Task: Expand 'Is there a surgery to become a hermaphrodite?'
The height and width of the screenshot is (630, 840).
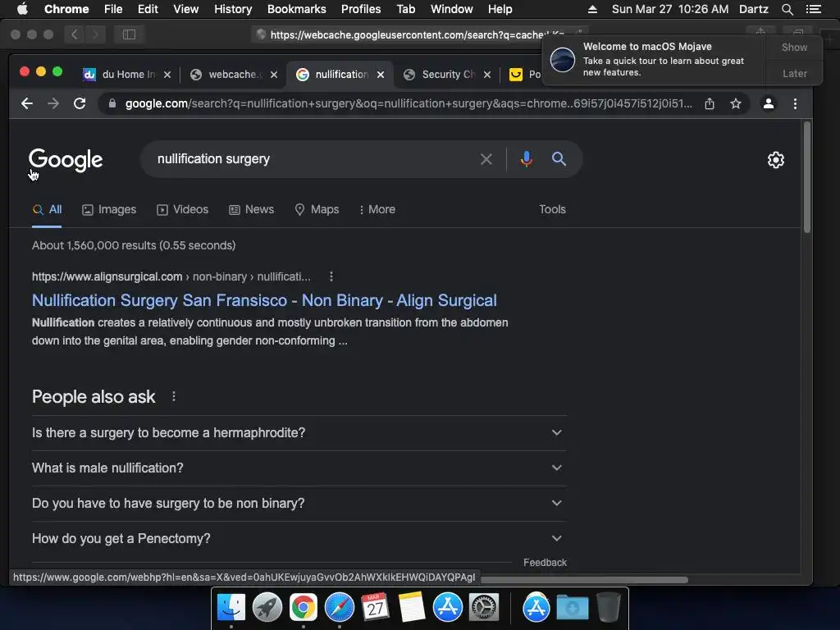Action: click(299, 433)
